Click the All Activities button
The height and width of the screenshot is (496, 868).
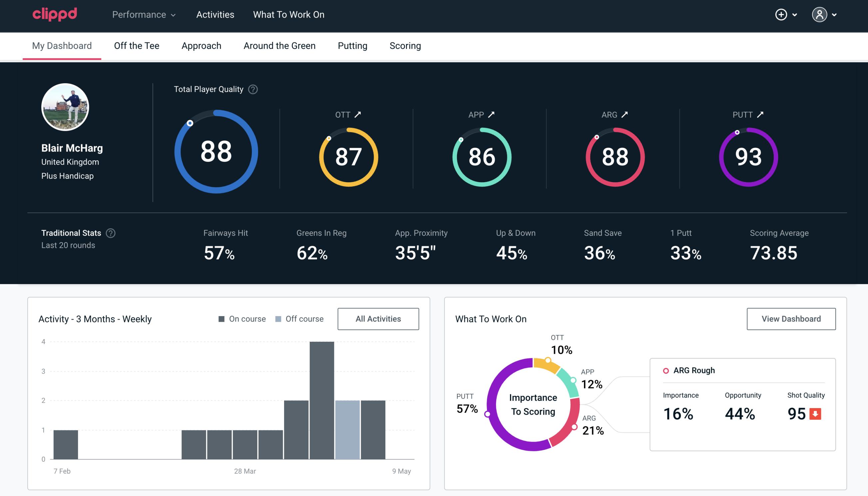[x=378, y=319]
